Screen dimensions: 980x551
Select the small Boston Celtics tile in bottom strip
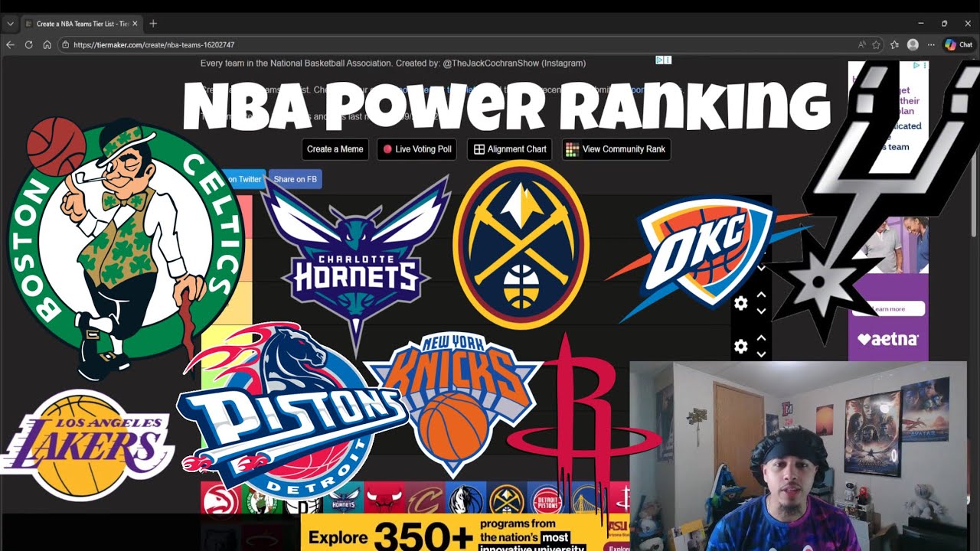click(261, 501)
